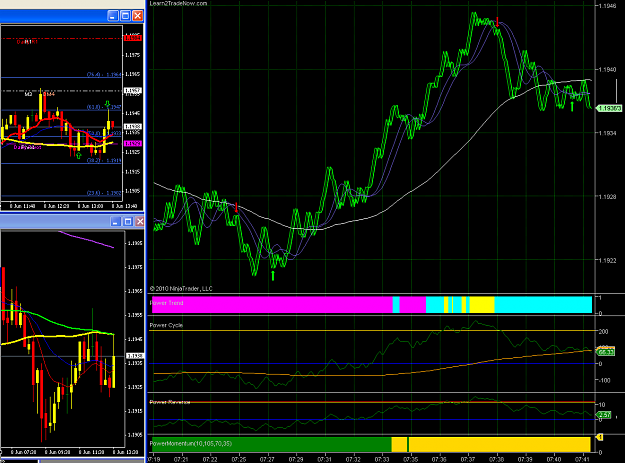Click the Learn2TradeNow.com chart title

[178, 3]
